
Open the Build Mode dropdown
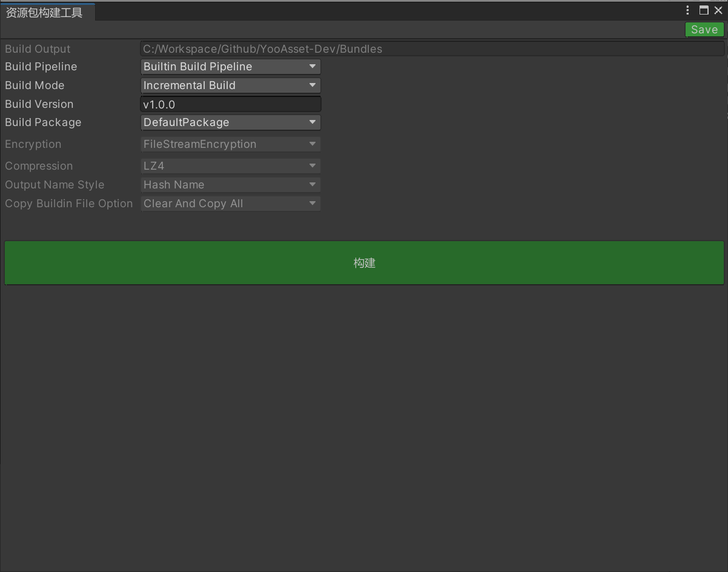pyautogui.click(x=231, y=85)
